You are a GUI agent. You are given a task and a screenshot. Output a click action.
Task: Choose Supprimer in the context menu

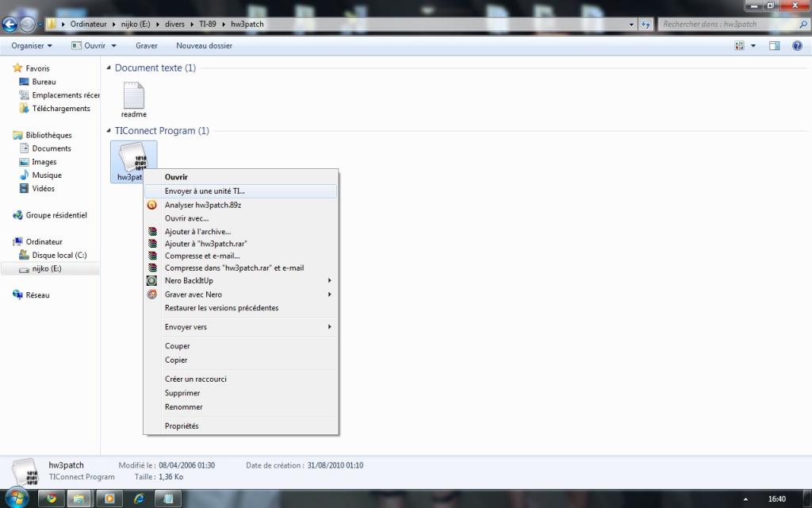click(x=241, y=393)
